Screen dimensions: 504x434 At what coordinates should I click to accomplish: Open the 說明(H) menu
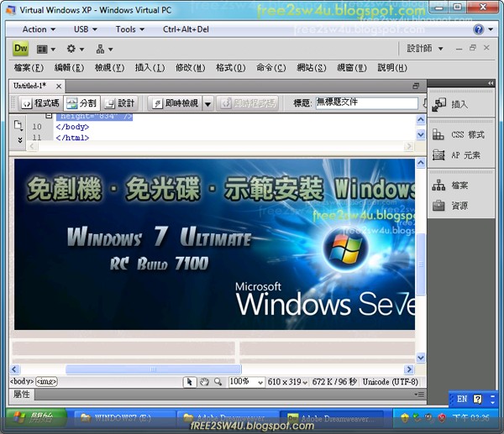[x=392, y=68]
